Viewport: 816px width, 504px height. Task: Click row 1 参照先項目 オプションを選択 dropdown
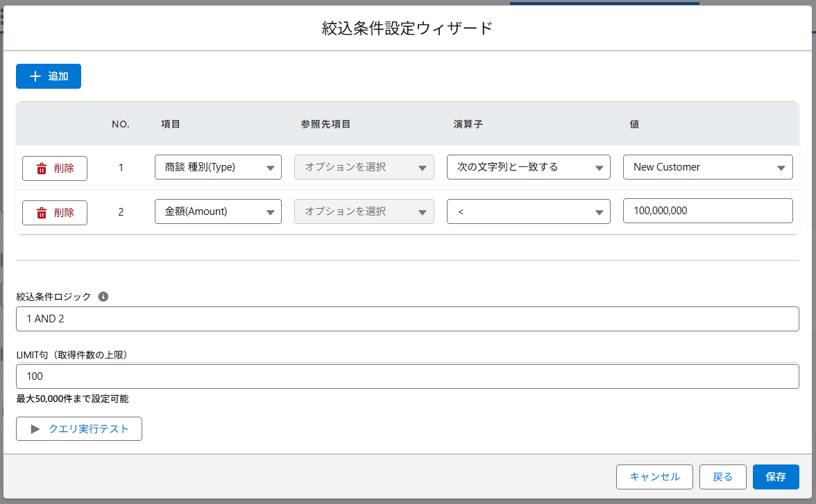click(364, 167)
